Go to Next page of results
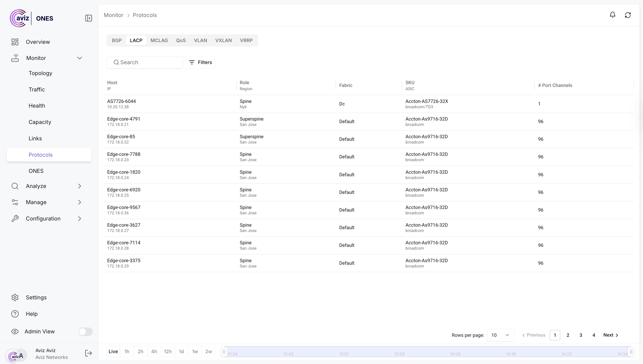The width and height of the screenshot is (643, 364). coord(611,335)
